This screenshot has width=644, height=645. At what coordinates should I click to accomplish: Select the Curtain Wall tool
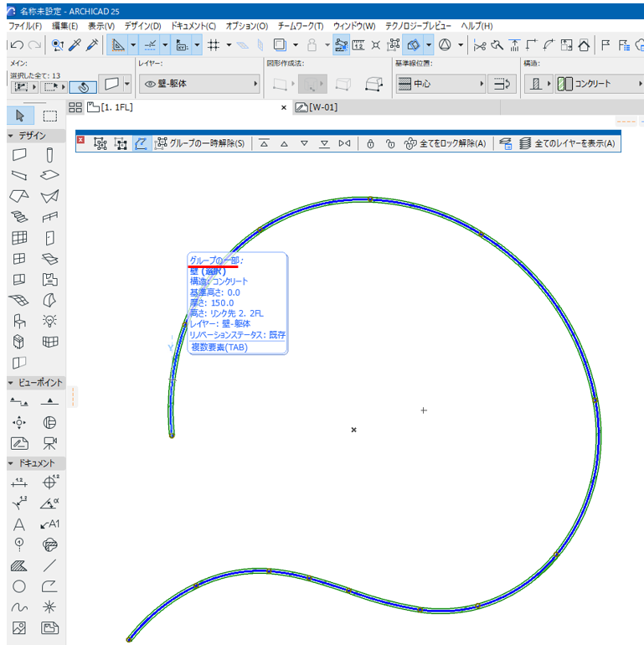(19, 238)
